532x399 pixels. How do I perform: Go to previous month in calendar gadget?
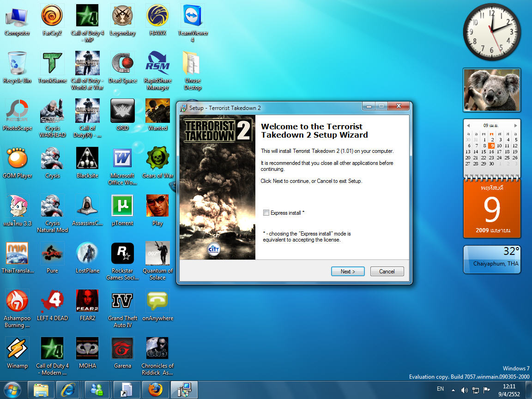468,126
